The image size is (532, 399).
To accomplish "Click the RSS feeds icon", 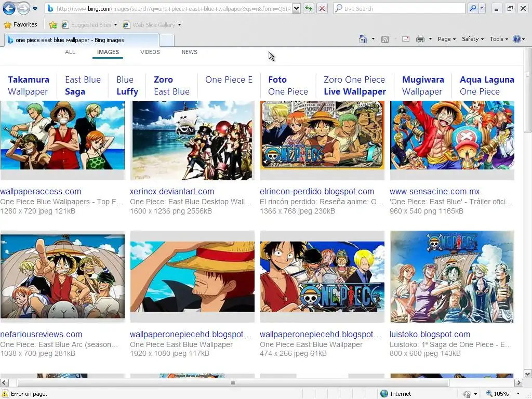I will coord(385,39).
